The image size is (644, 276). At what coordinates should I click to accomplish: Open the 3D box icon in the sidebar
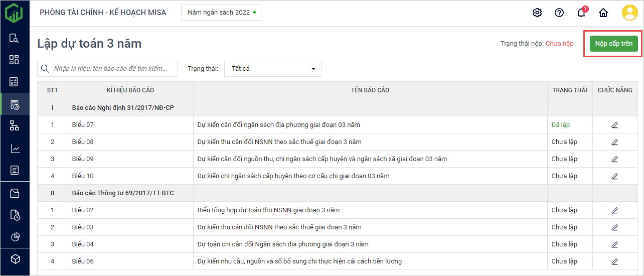pyautogui.click(x=15, y=259)
